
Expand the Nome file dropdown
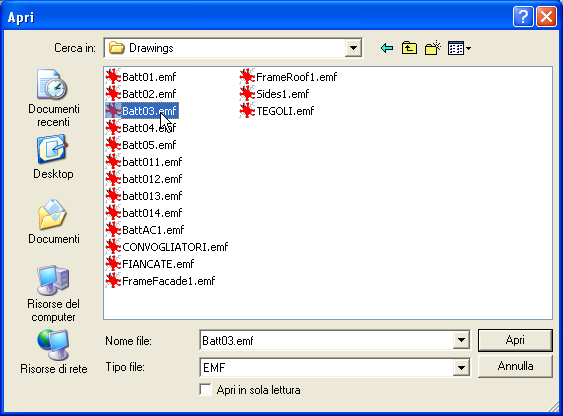(x=461, y=340)
